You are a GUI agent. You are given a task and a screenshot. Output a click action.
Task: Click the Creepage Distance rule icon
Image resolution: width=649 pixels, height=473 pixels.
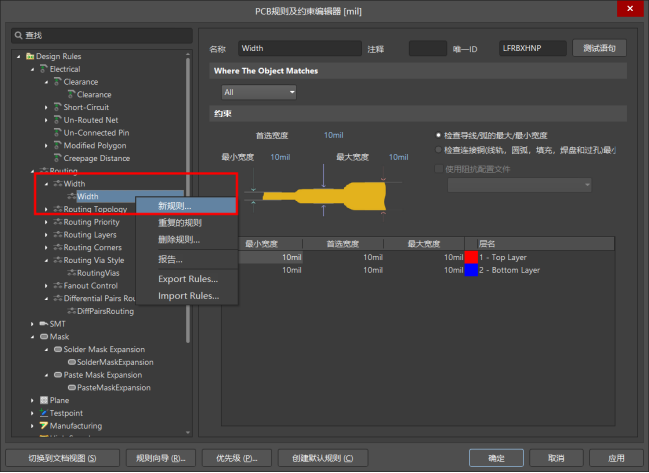tap(57, 158)
